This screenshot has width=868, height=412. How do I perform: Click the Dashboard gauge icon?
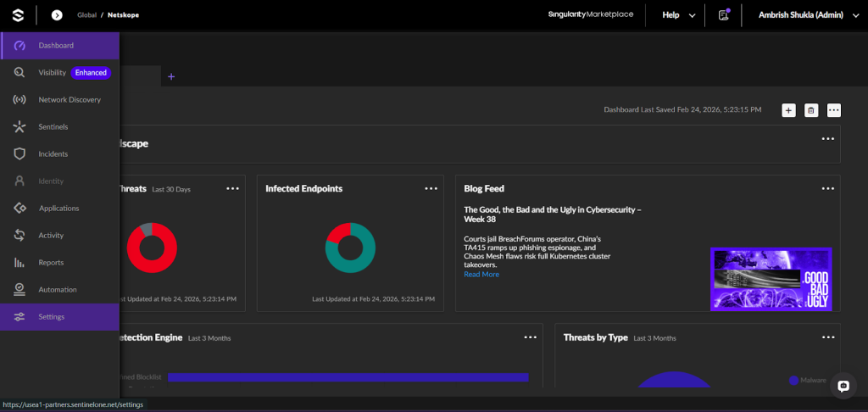19,46
